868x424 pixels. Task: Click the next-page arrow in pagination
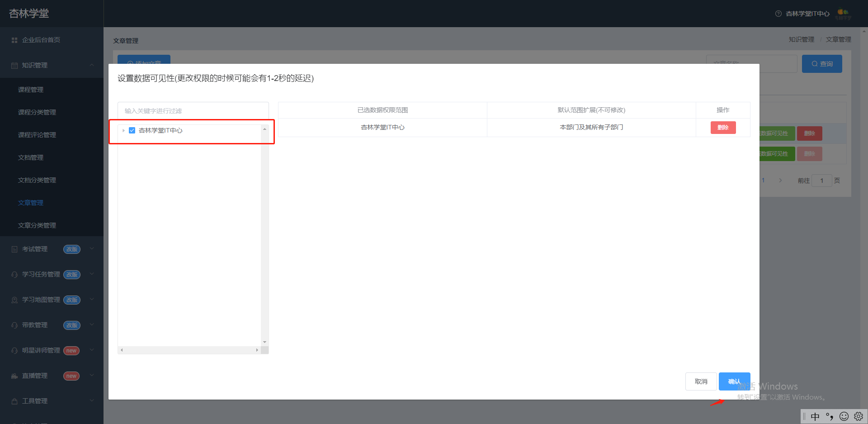tap(780, 181)
